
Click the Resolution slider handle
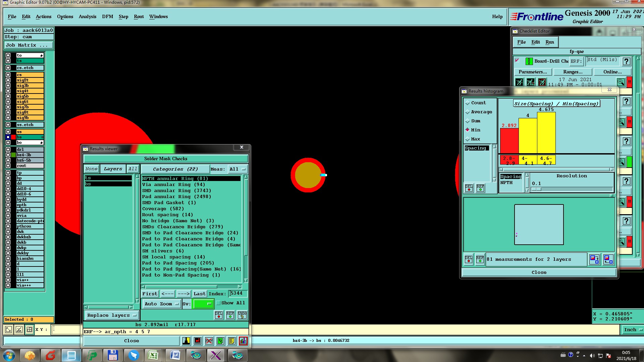(537, 189)
